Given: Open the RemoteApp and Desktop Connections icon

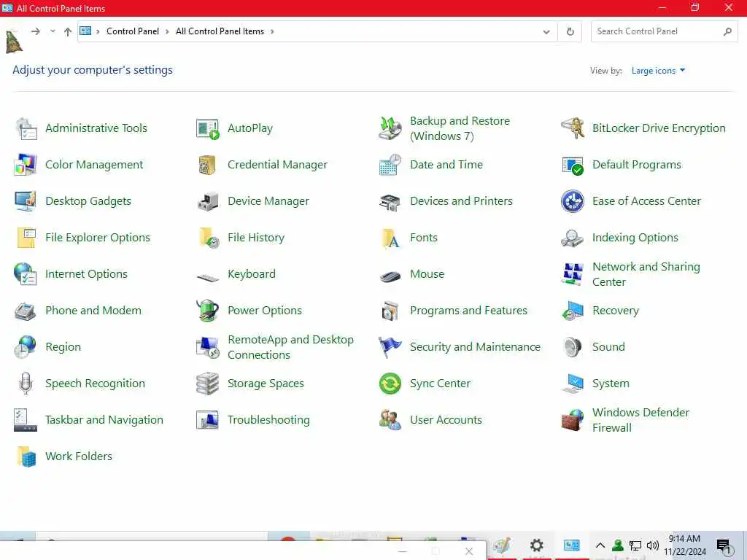Looking at the screenshot, I should click(208, 347).
